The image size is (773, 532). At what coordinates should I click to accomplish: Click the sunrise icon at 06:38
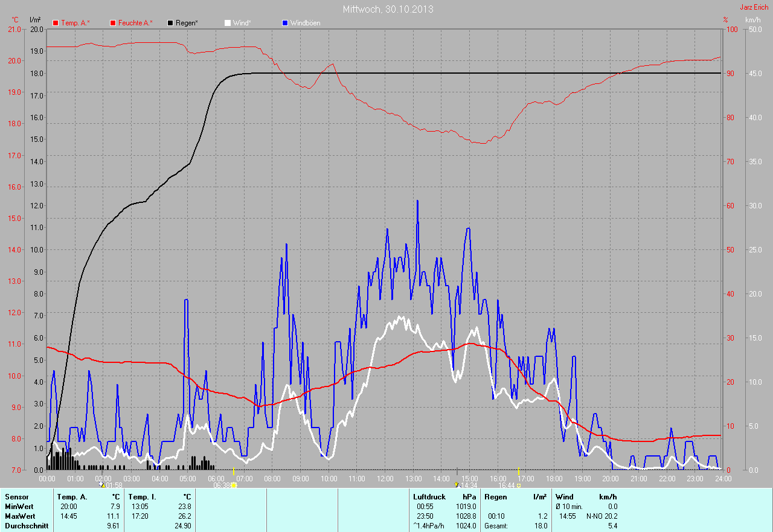click(234, 485)
